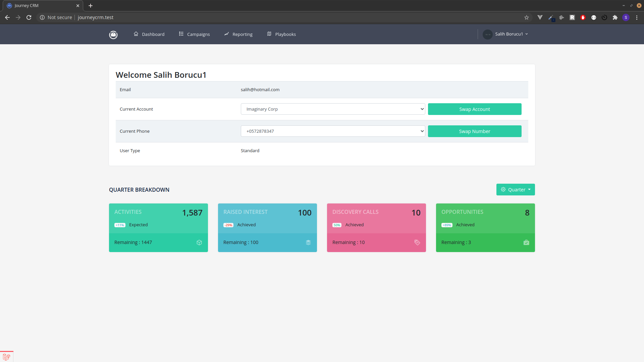
Task: Click the Standard user type value
Action: [250, 150]
